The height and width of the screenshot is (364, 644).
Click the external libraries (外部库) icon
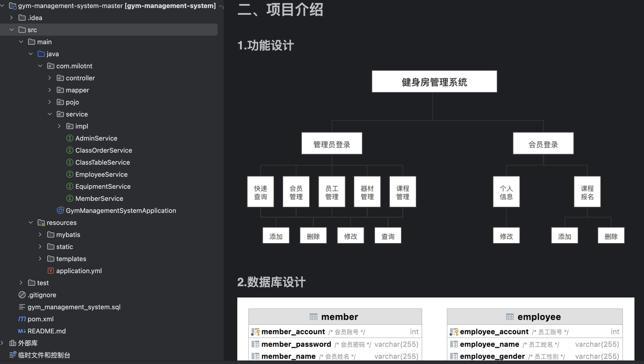(13, 343)
